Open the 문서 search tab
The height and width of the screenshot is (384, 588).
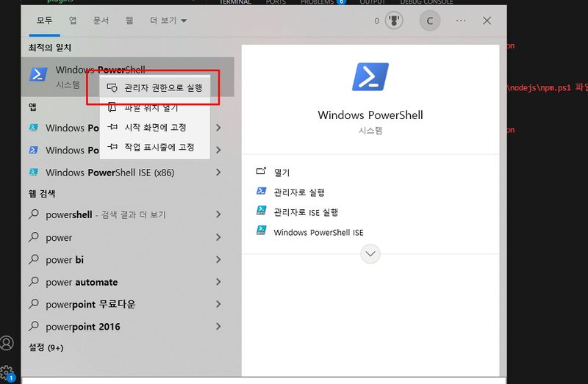click(x=101, y=21)
